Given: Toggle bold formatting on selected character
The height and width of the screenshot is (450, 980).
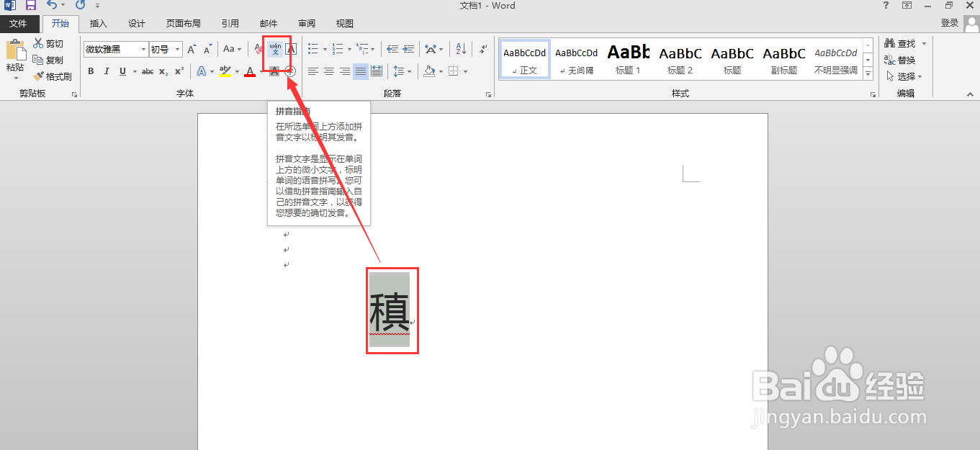Looking at the screenshot, I should tap(91, 71).
